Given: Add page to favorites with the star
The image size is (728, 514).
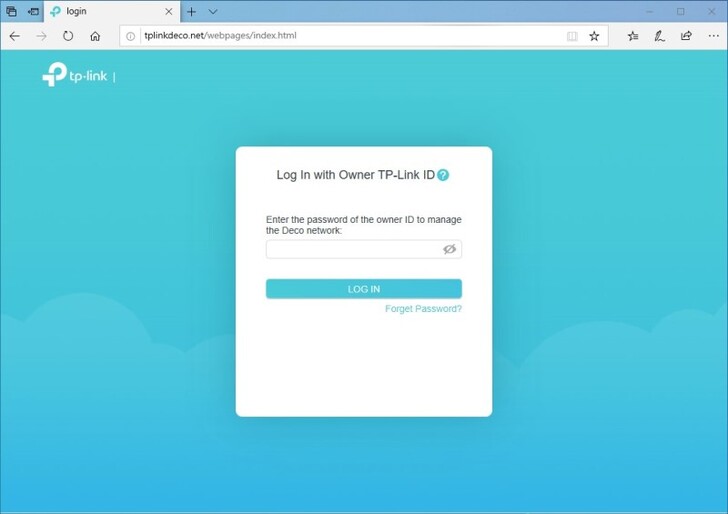Looking at the screenshot, I should pyautogui.click(x=594, y=36).
